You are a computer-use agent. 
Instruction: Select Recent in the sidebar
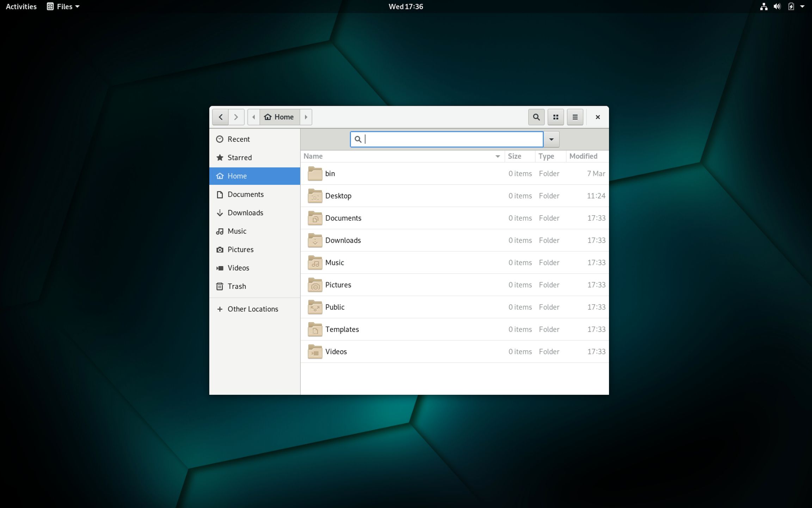click(x=239, y=139)
